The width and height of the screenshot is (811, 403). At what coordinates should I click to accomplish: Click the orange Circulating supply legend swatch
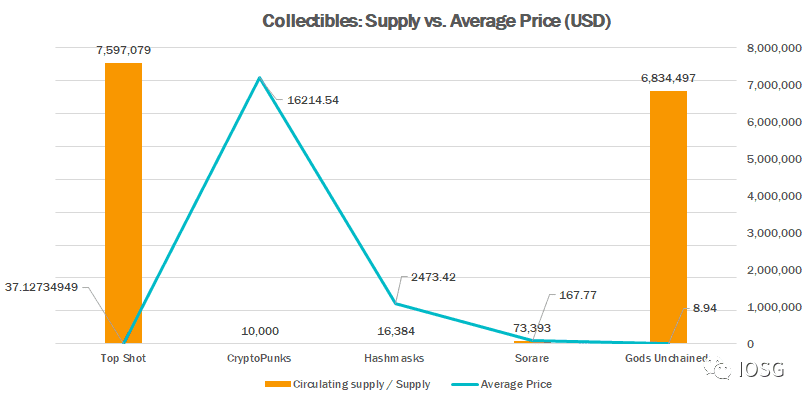click(x=277, y=384)
